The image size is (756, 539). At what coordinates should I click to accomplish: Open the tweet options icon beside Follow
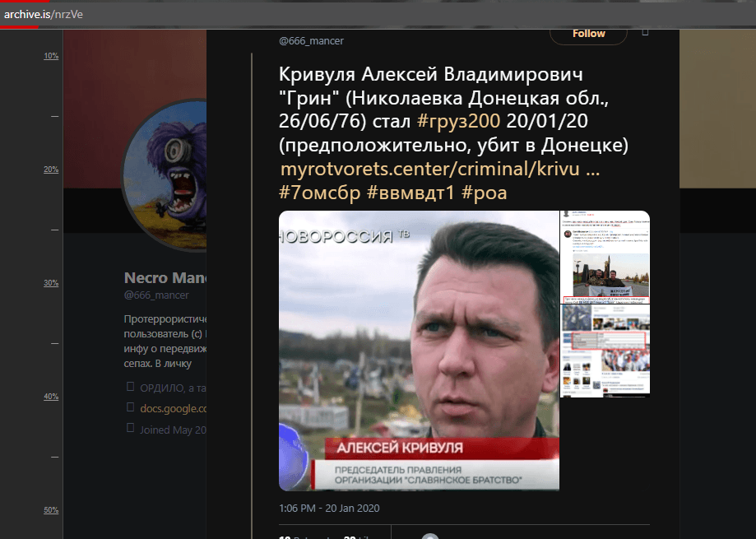645,33
